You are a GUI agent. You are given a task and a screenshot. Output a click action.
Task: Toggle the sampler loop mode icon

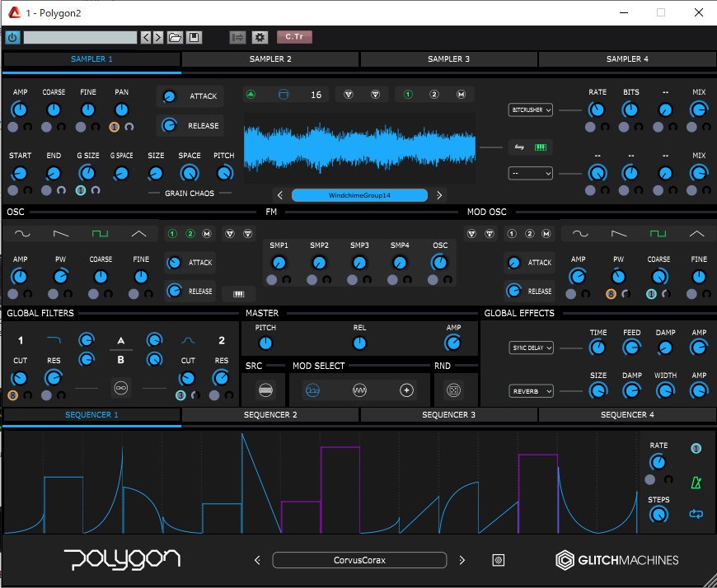284,95
